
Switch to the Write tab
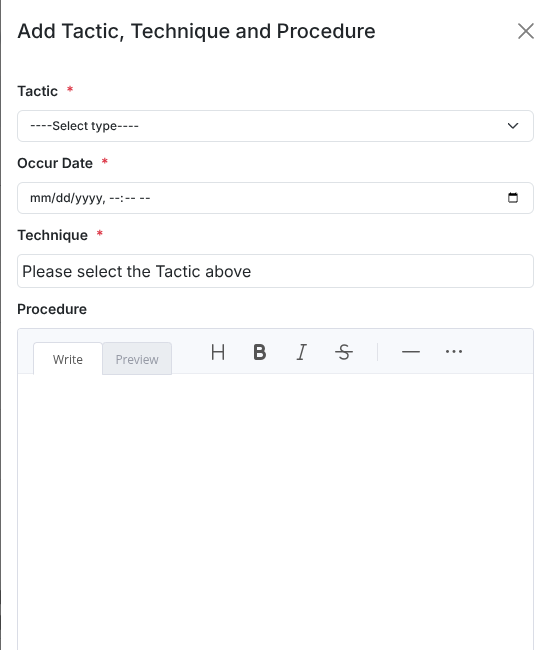[x=68, y=359]
